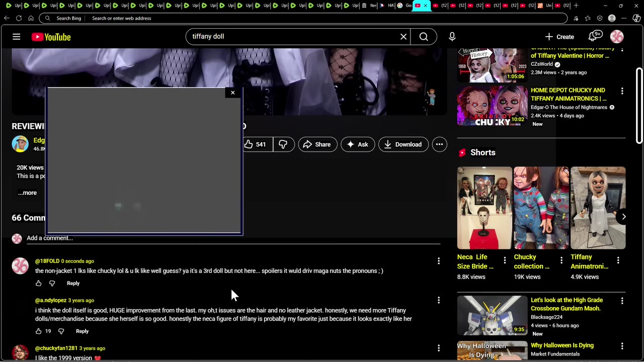Open the browser profile icon
This screenshot has height=362, width=644.
point(612,18)
